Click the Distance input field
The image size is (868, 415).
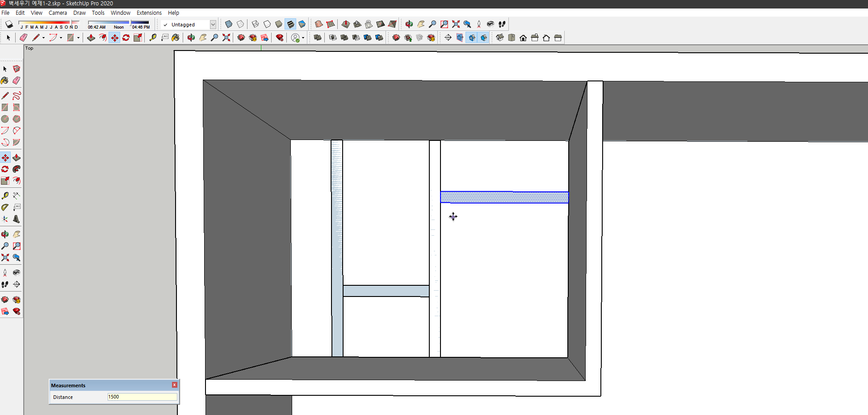142,397
